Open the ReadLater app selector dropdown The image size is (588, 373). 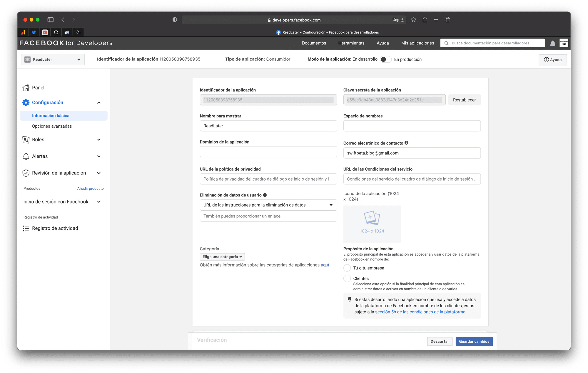pyautogui.click(x=53, y=59)
